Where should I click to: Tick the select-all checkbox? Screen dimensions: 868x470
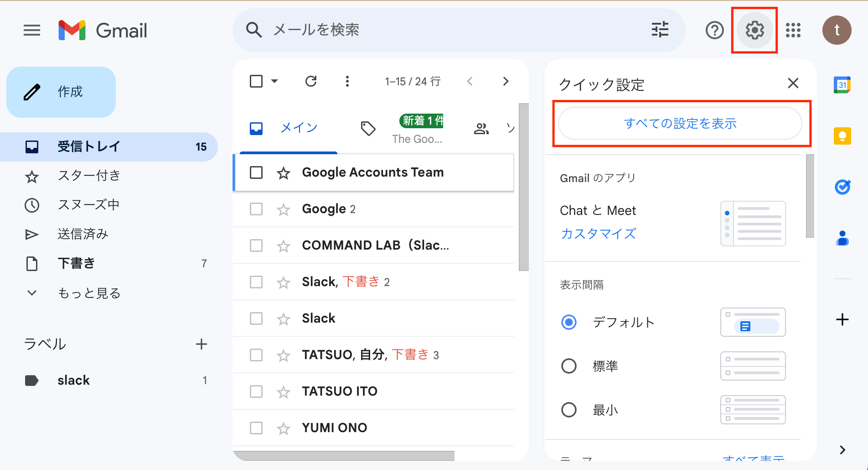[256, 81]
